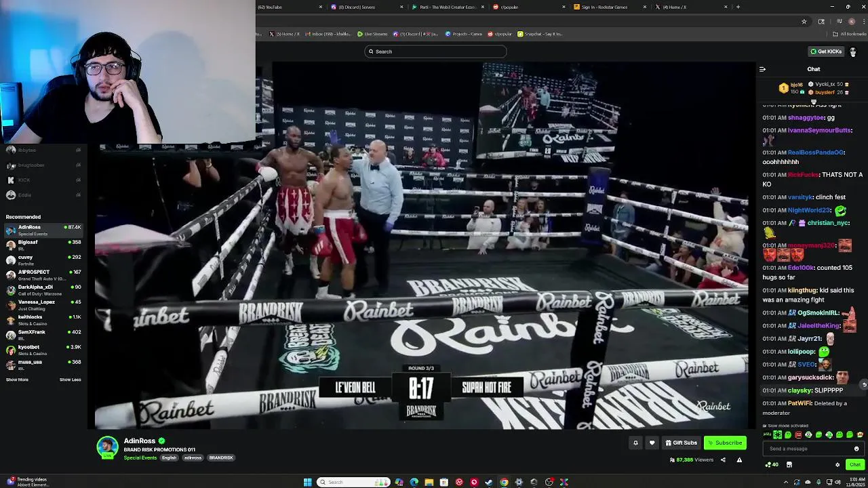Click the English language tag
Viewport: 868px width, 488px height.
click(x=169, y=457)
